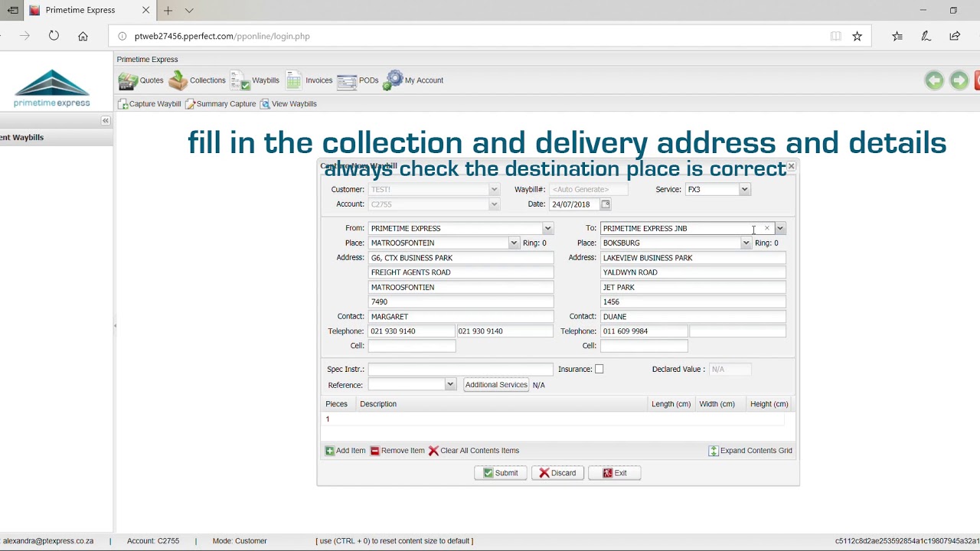Image resolution: width=980 pixels, height=551 pixels.
Task: Click Expand Contents Grid
Action: tap(750, 451)
